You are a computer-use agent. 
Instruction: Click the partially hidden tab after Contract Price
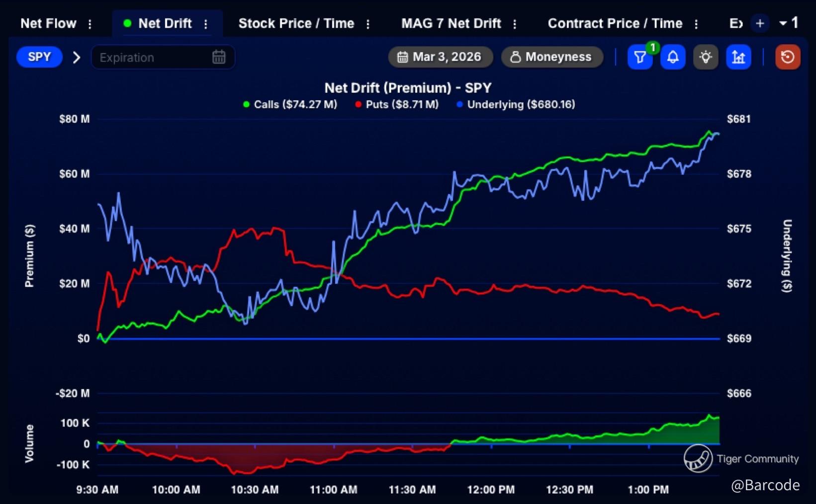(x=736, y=23)
